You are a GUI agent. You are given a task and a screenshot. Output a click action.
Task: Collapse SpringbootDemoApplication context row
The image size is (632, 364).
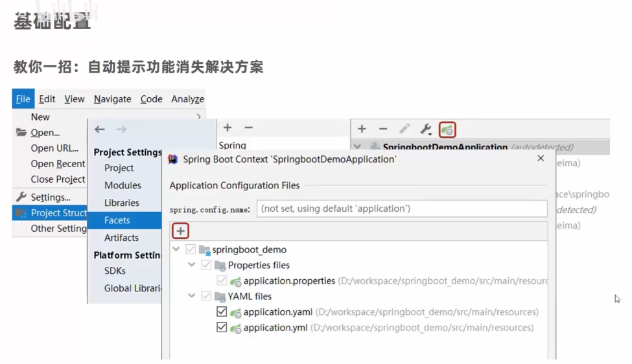358,147
